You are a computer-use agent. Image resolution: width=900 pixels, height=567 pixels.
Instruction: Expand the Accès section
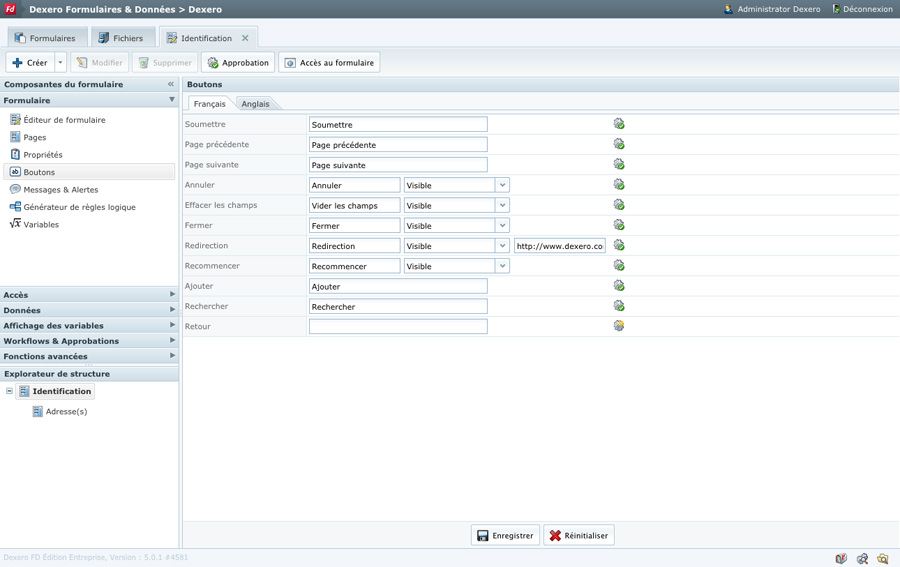point(89,294)
